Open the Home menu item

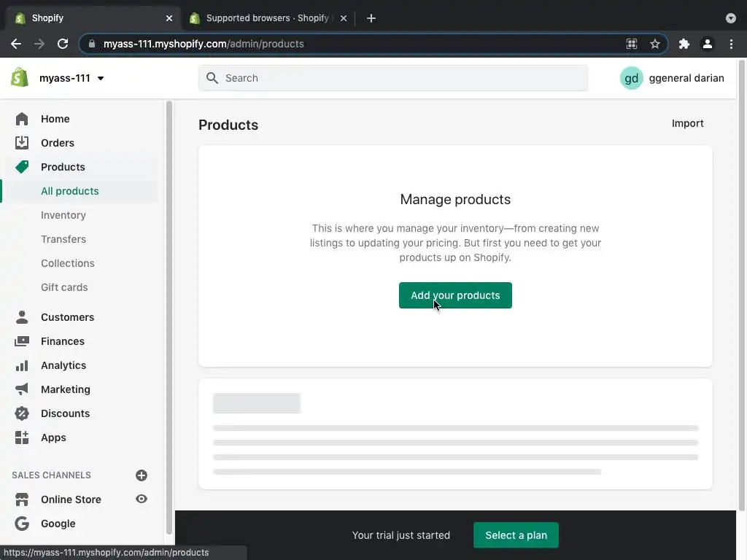tap(55, 119)
